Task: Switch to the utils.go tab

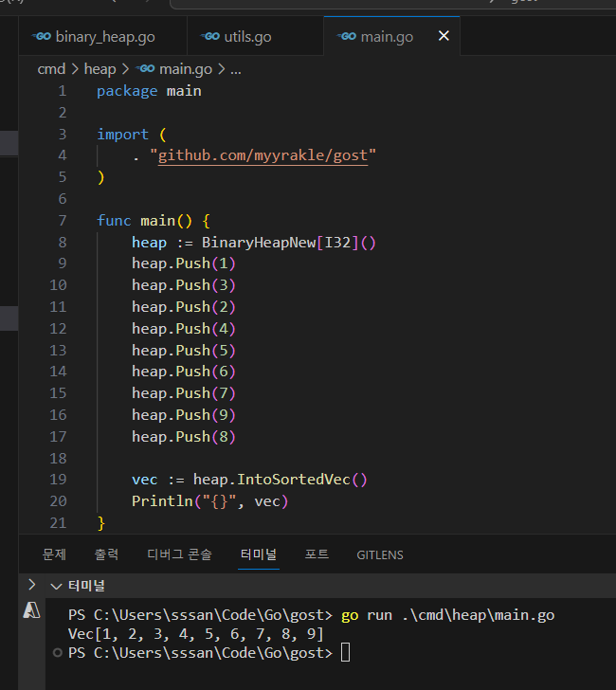Action: [247, 37]
